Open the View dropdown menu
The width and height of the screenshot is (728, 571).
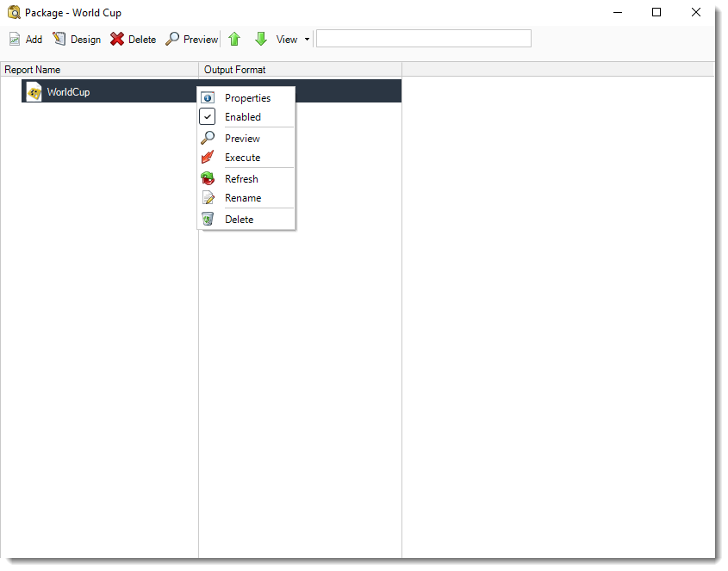293,40
